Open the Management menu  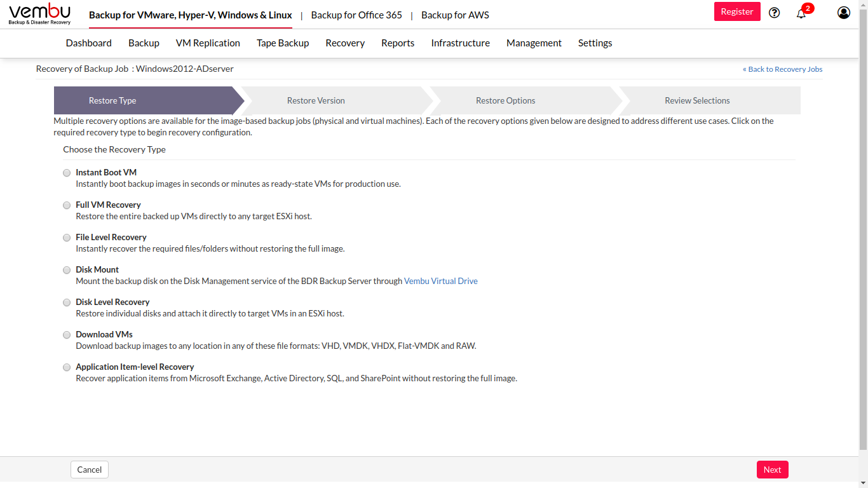pos(534,43)
